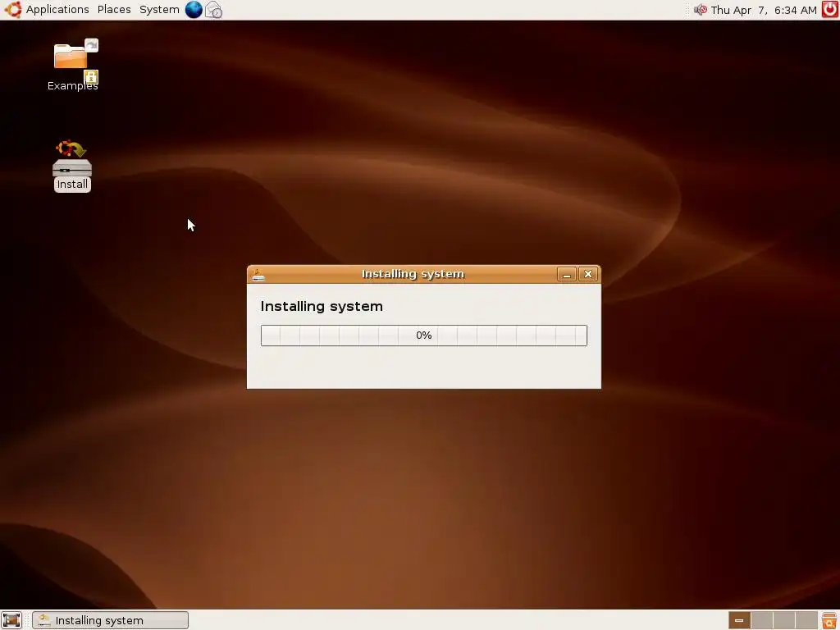Screen dimensions: 840x630
Task: Close the Installing system dialog
Action: click(x=587, y=274)
